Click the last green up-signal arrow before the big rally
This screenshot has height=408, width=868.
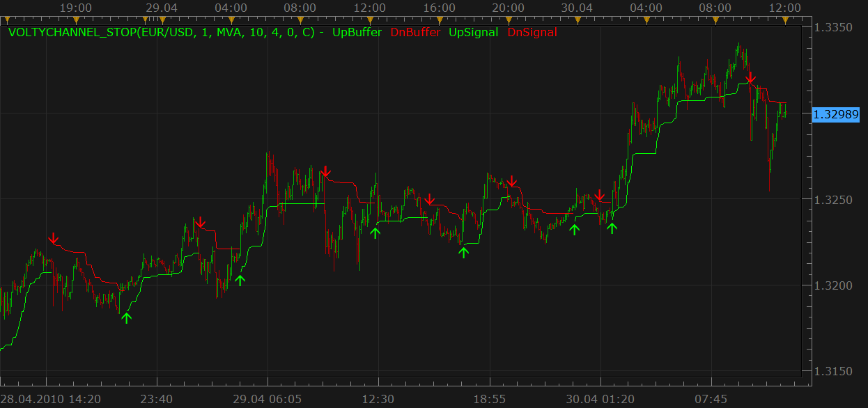pyautogui.click(x=612, y=227)
